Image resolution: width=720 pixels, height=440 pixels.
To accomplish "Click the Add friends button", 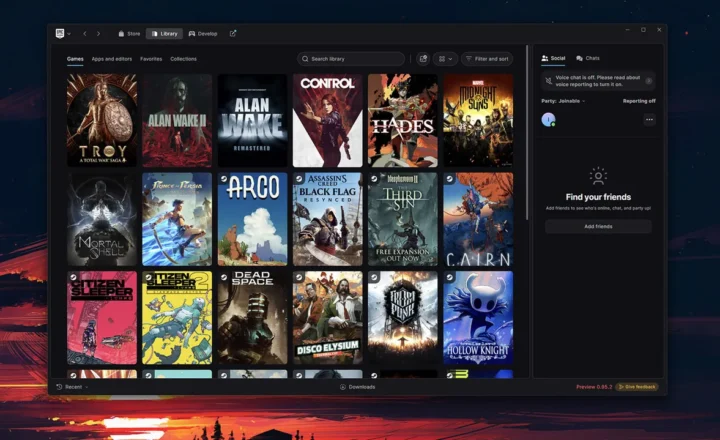I will pos(598,226).
